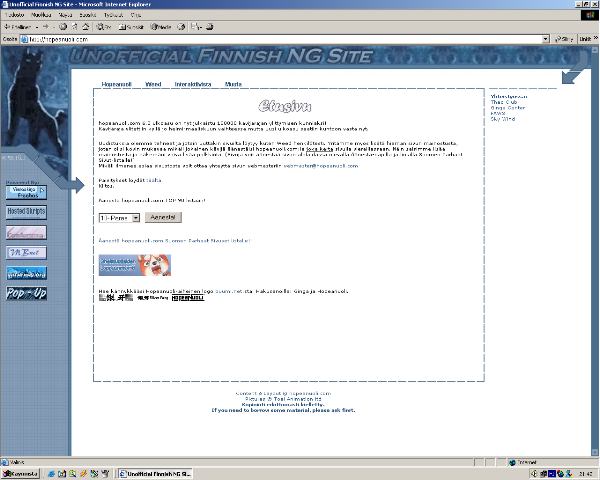The width and height of the screenshot is (600, 480).
Task: Click the Internet Explorer Back button
Action: pyautogui.click(x=21, y=27)
